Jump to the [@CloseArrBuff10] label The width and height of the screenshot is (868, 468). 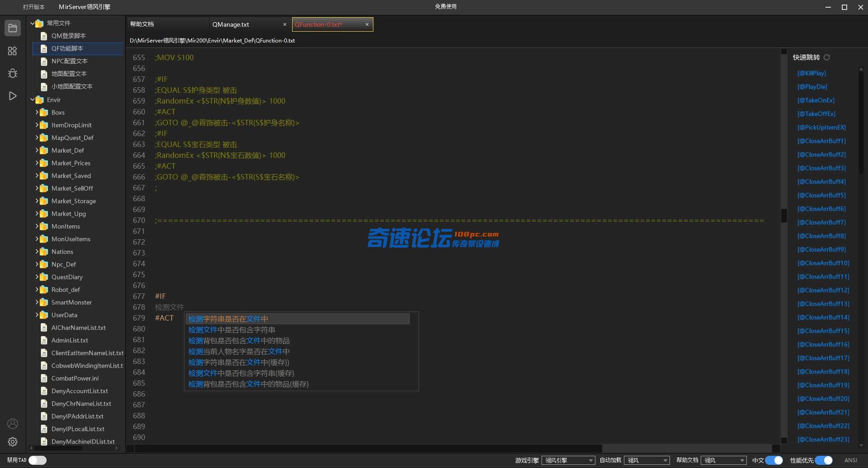(x=823, y=263)
